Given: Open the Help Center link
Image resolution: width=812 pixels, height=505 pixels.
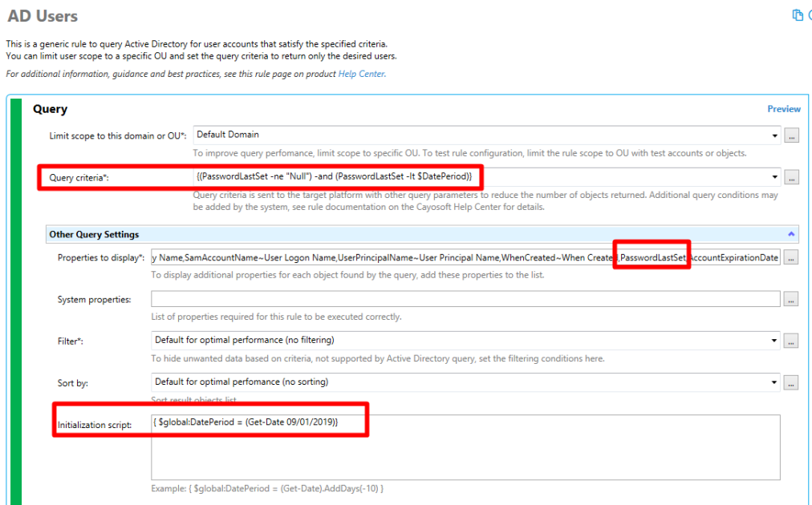Looking at the screenshot, I should (x=361, y=74).
